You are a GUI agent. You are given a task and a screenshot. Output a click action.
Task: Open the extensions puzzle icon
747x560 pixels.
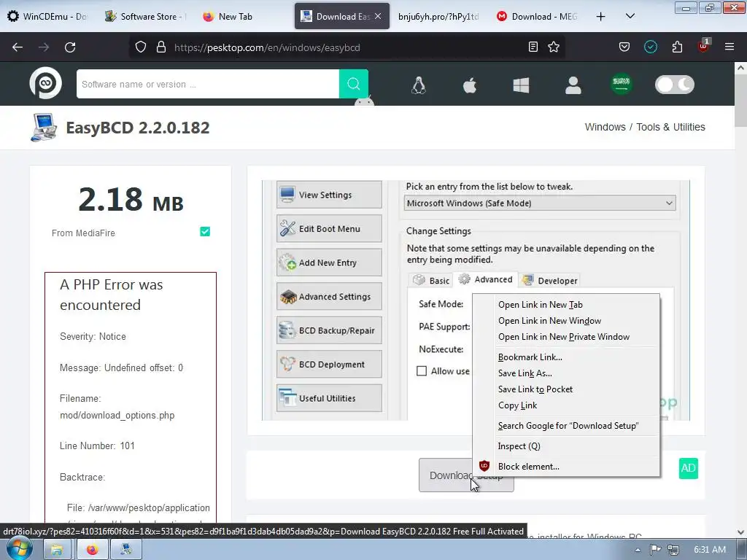[677, 47]
